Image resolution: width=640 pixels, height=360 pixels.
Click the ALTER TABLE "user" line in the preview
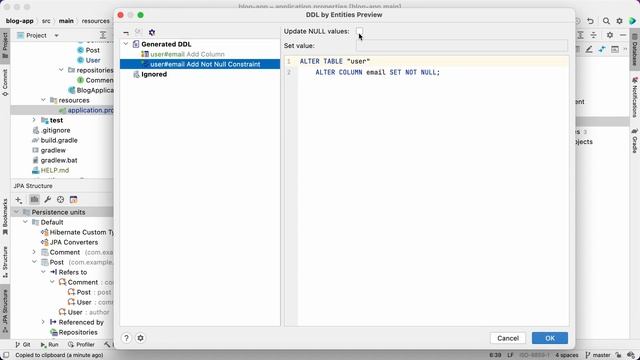335,61
